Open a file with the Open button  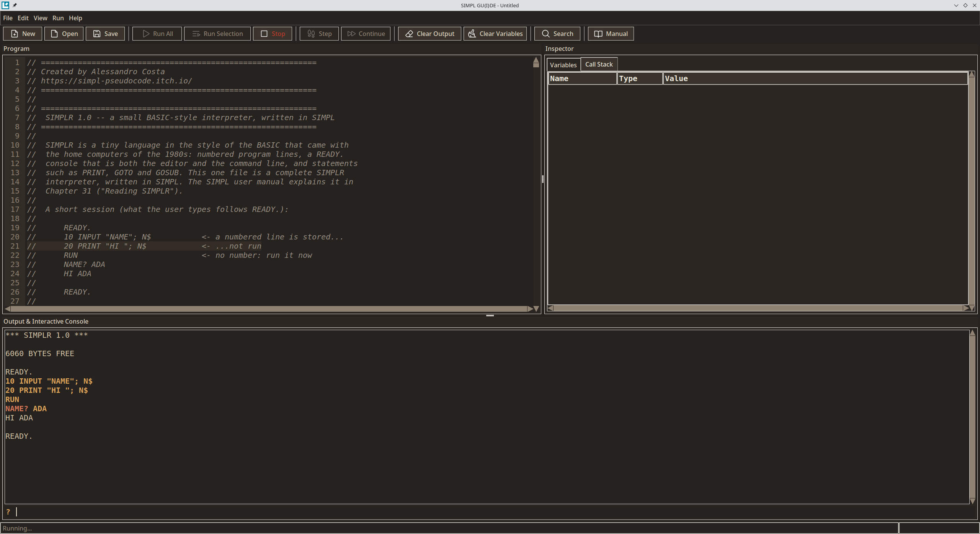(64, 34)
